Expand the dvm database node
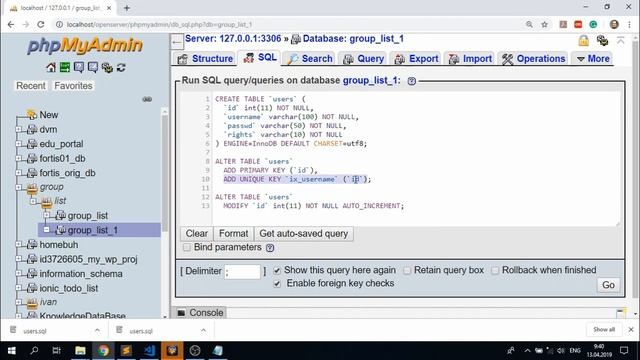The image size is (640, 360). (18, 129)
